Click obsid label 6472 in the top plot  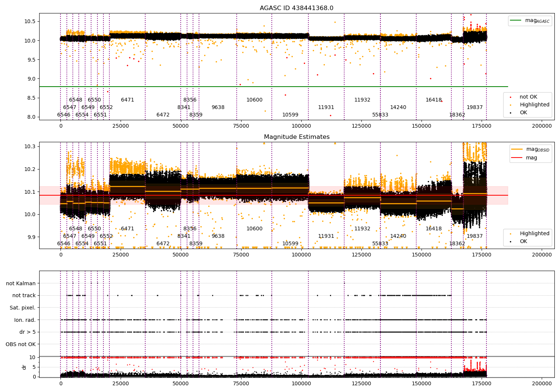pos(163,115)
